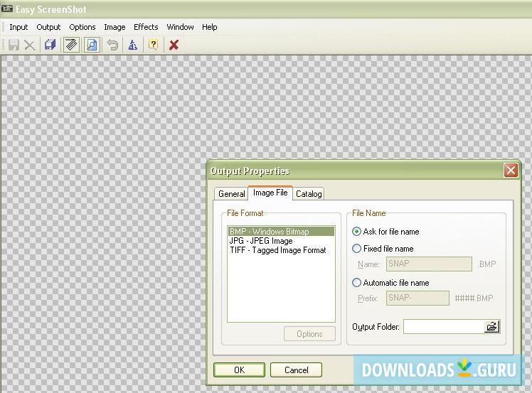
Task: Open the Window menu
Action: (180, 27)
